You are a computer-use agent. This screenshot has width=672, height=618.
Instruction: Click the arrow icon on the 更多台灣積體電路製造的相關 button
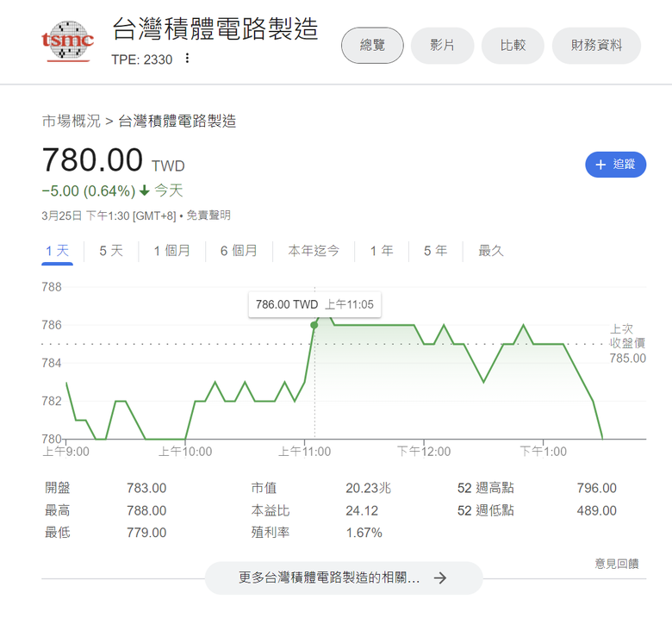coord(439,578)
